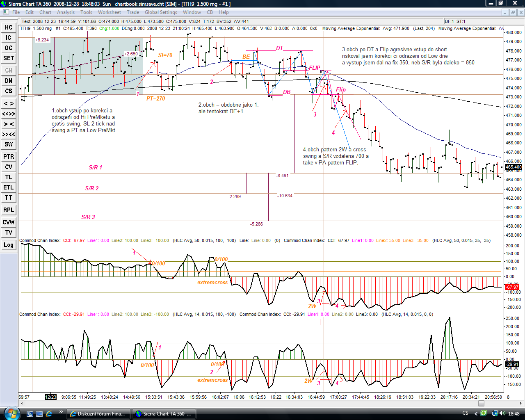Click the CVW toolbar button
This screenshot has width=525, height=420.
(9, 222)
